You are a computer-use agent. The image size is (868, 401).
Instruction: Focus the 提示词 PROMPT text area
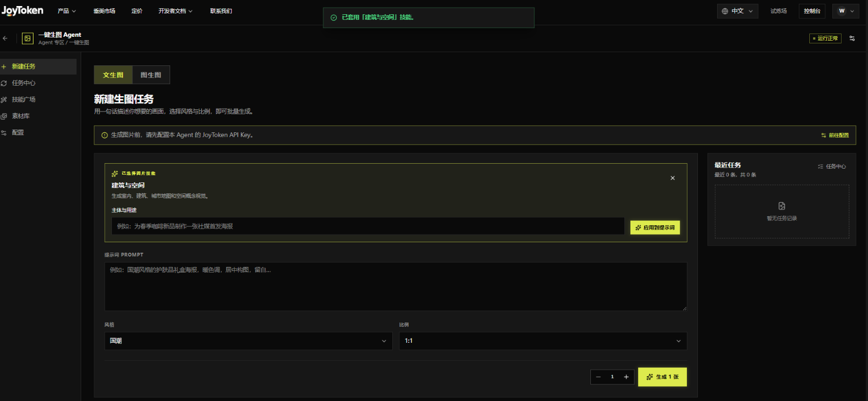(396, 286)
